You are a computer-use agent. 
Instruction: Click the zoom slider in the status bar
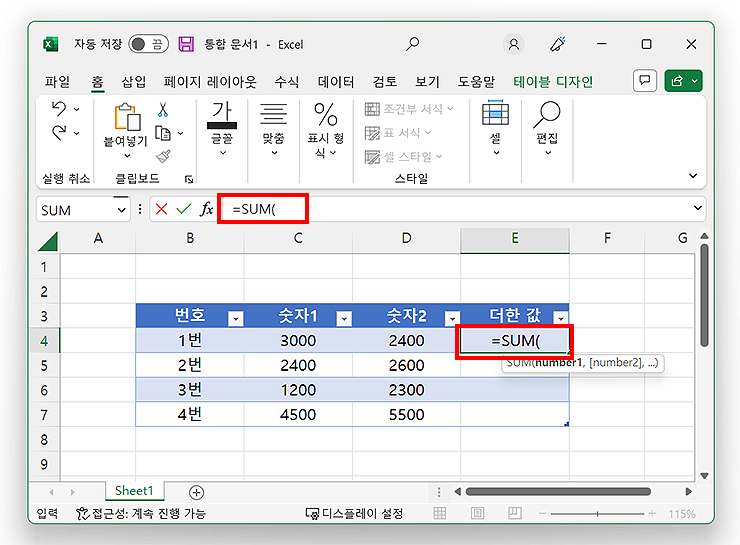pos(597,513)
